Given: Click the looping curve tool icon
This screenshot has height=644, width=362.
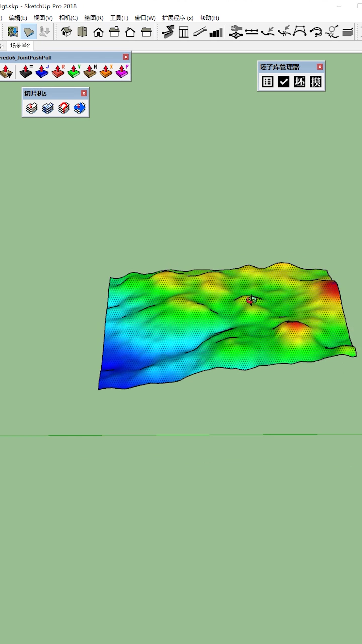Looking at the screenshot, I should point(316,32).
